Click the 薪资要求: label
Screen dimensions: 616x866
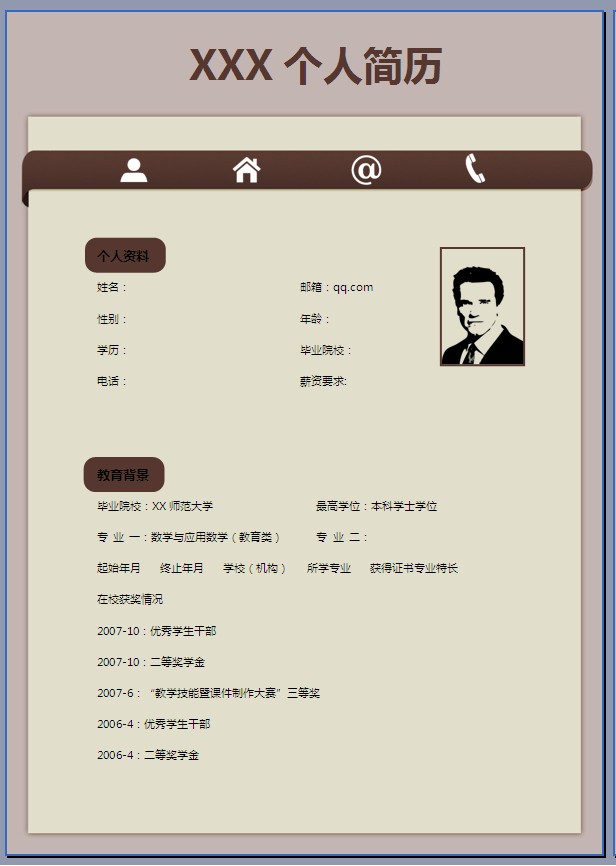[x=323, y=381]
